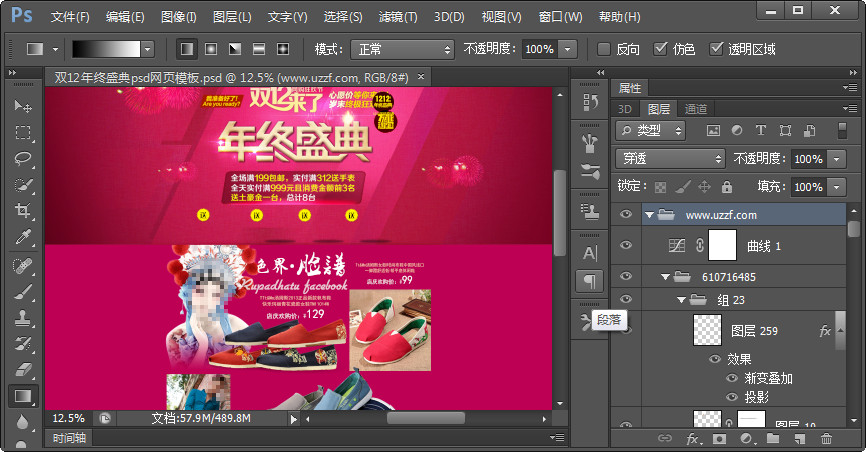Toggle visibility of 渐变叠加 effect
Image resolution: width=866 pixels, height=452 pixels.
(x=732, y=378)
